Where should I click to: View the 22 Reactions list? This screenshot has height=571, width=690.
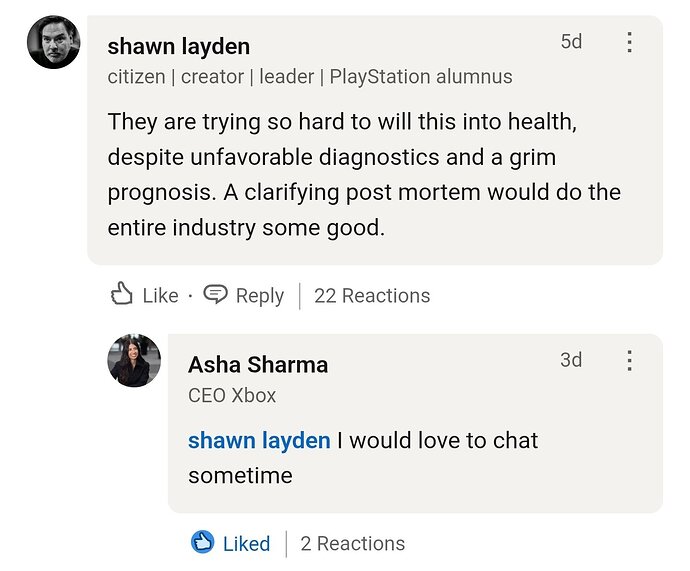(x=372, y=296)
